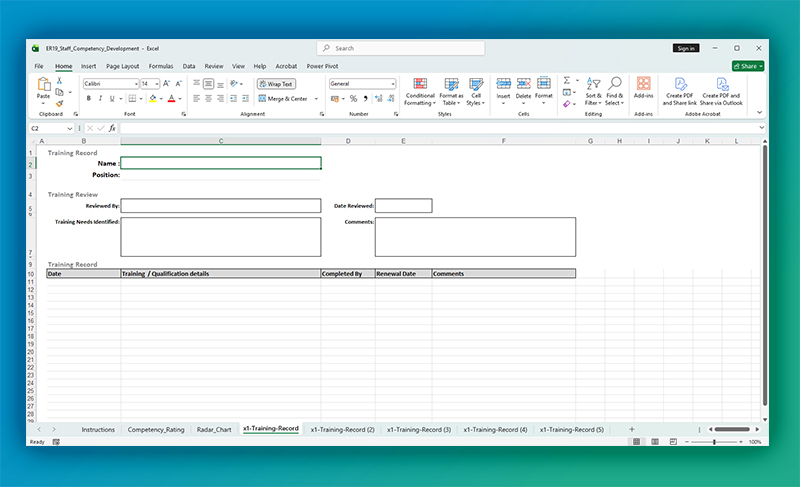Click the Sign in button
The image size is (800, 487).
point(685,48)
